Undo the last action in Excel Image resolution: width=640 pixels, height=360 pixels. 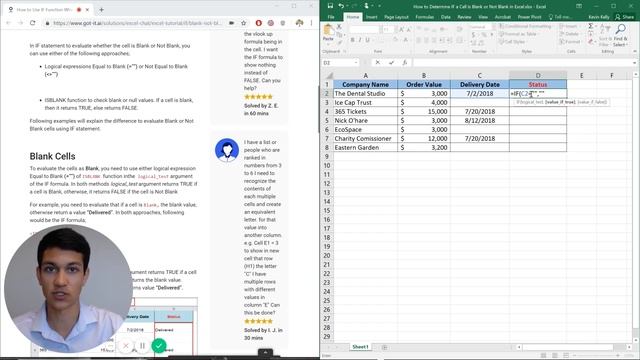tap(341, 6)
